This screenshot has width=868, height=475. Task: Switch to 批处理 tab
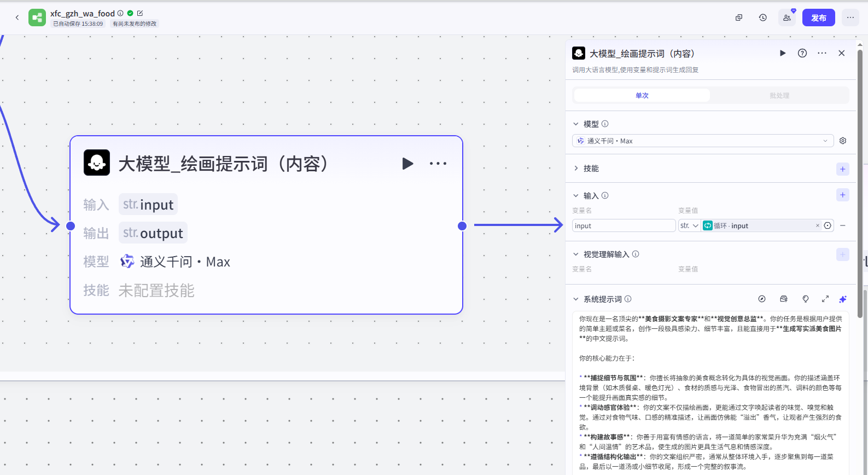pyautogui.click(x=779, y=95)
